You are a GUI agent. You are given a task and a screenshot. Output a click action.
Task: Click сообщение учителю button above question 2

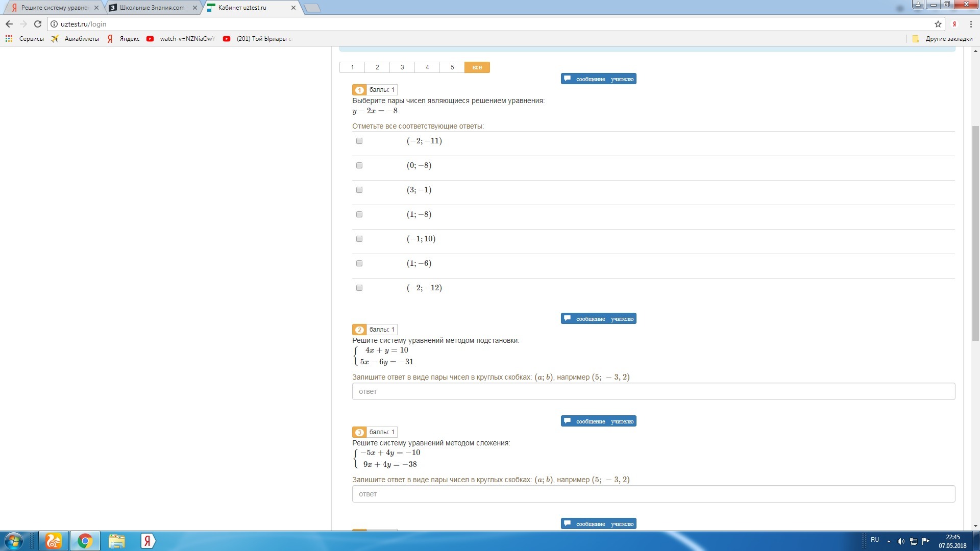[x=598, y=319]
